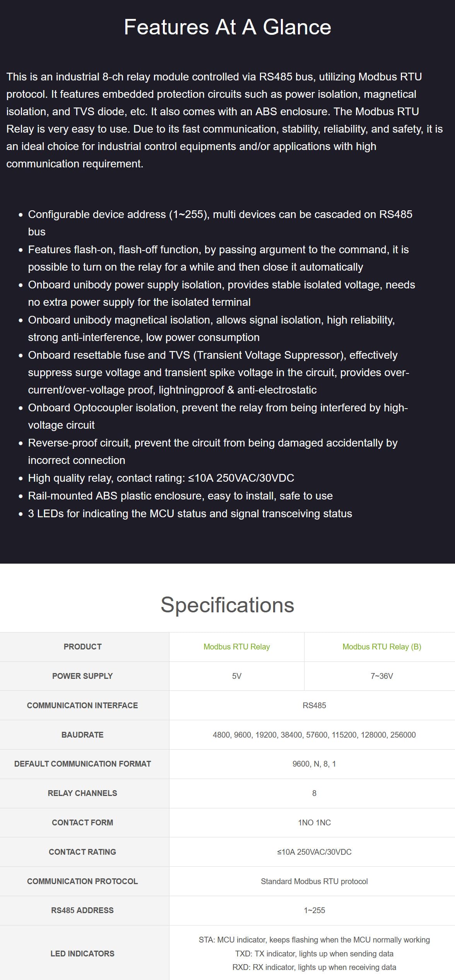
Task: Open the Modbus RTU Relay product link
Action: (x=236, y=647)
